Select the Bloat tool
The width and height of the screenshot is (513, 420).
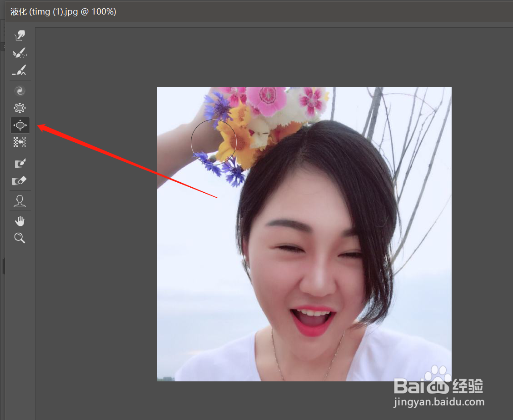[20, 125]
